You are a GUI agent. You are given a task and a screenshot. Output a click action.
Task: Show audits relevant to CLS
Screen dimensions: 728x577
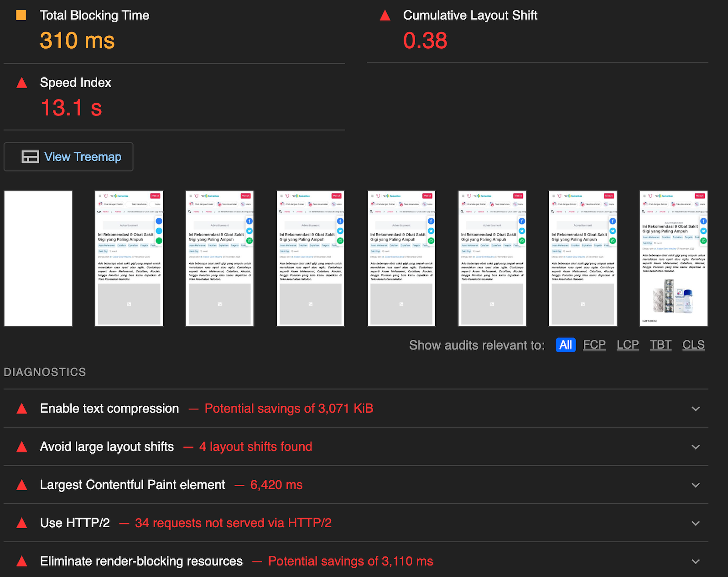pyautogui.click(x=693, y=345)
